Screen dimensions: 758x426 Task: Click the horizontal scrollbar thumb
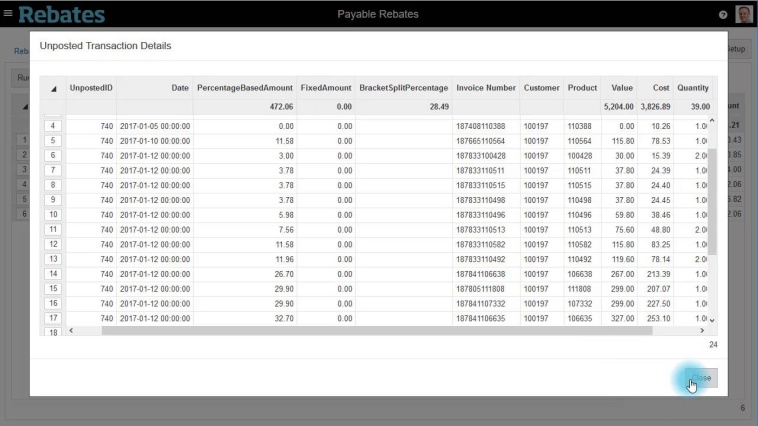point(377,330)
